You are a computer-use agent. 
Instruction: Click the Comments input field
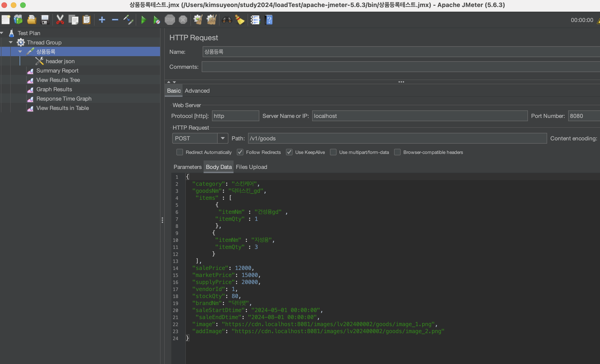[401, 67]
